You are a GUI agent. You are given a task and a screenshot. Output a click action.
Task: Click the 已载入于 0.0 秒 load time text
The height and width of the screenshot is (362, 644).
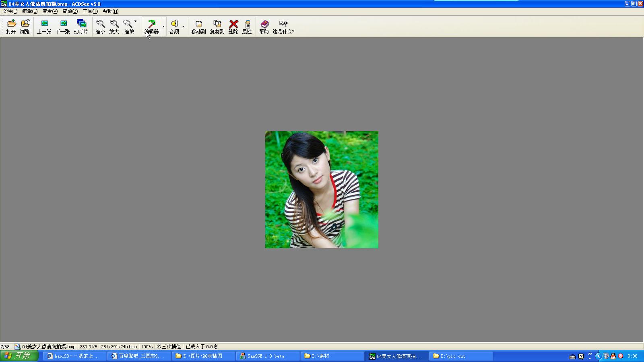pyautogui.click(x=202, y=347)
